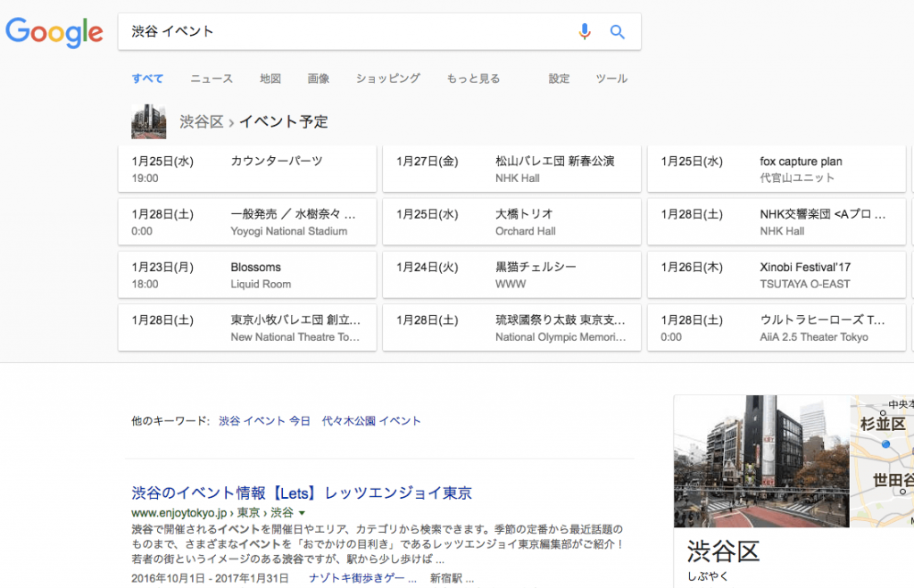
Task: Click the 渋谷区 breadcrumb link
Action: coord(202,122)
